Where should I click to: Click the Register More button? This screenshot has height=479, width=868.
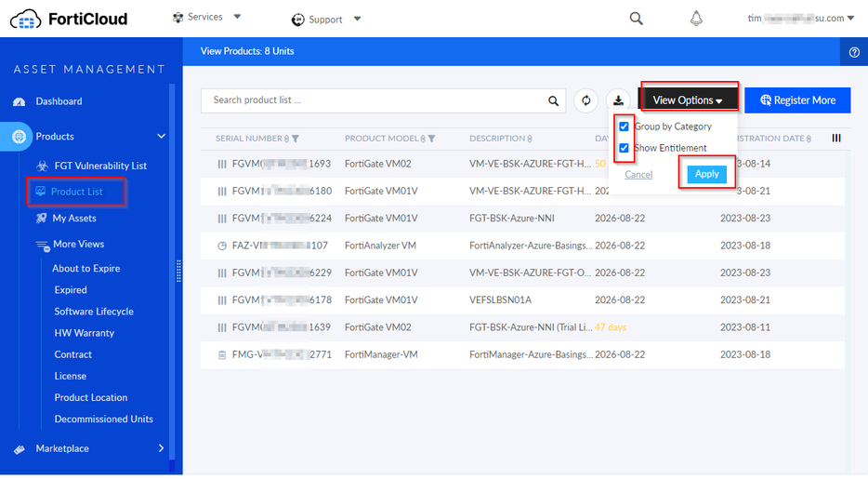click(797, 100)
